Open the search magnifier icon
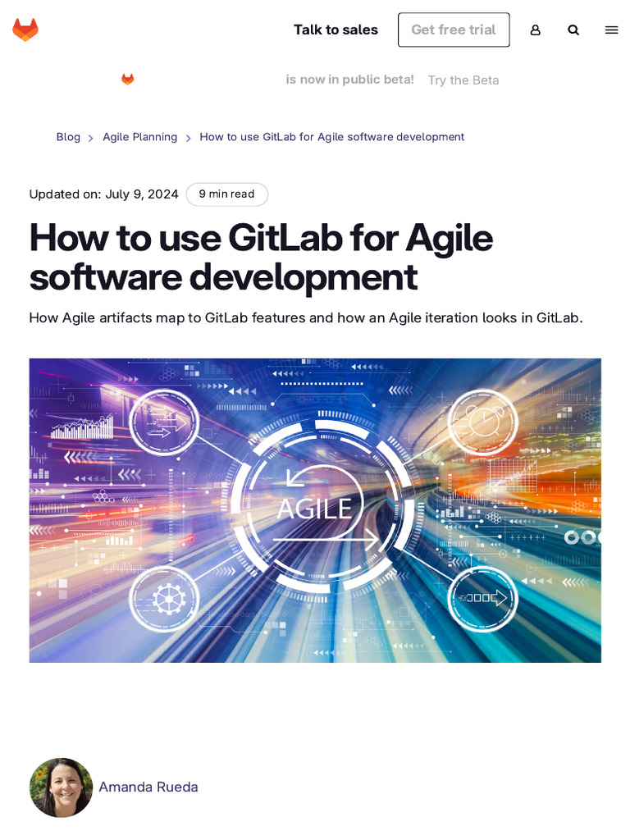630x840 pixels. click(x=573, y=30)
